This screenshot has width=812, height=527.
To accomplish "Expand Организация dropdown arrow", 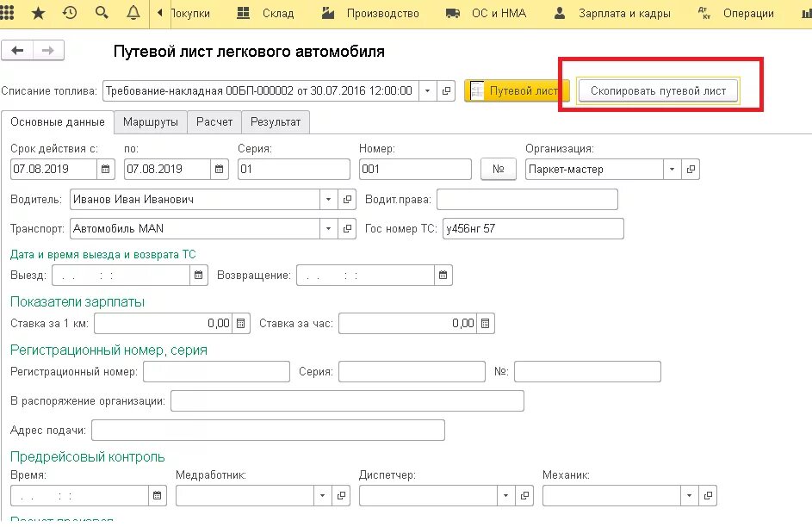I will point(672,170).
